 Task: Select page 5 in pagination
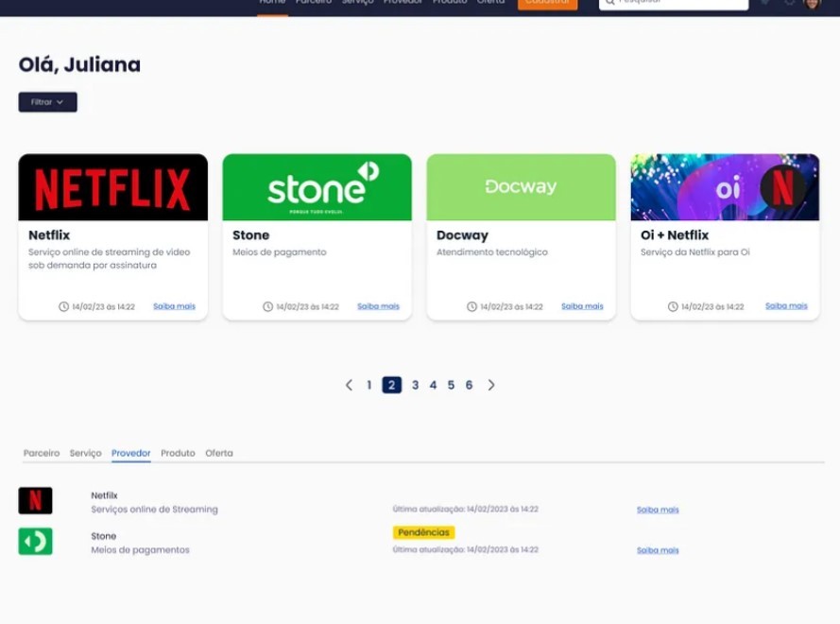pyautogui.click(x=451, y=385)
